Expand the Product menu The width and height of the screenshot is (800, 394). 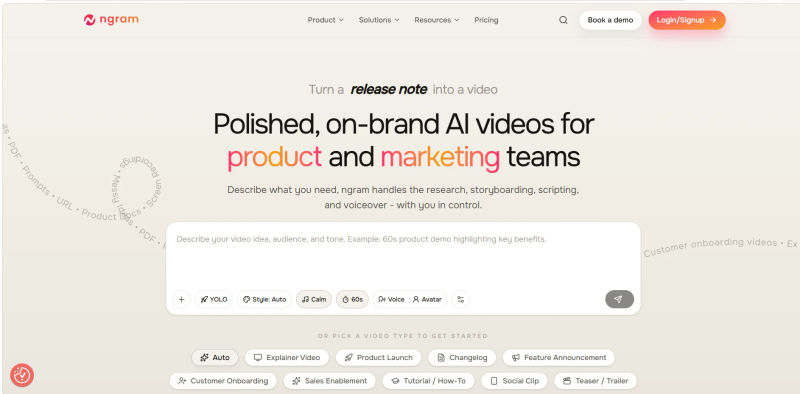pos(326,20)
